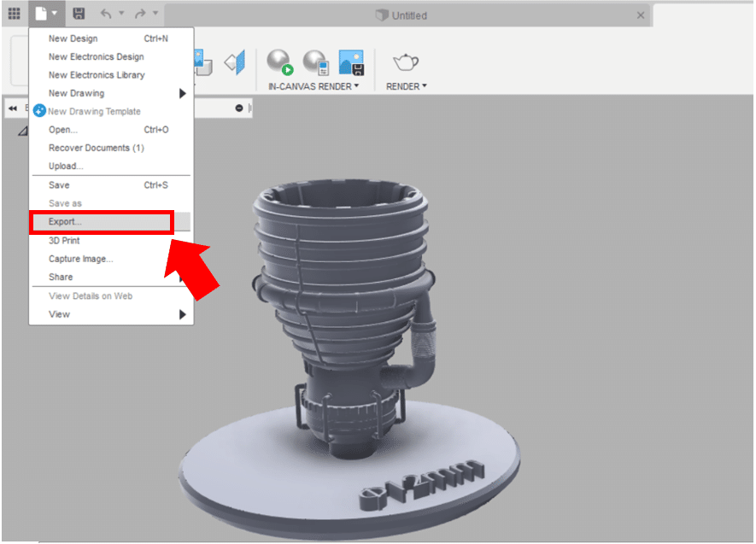Viewport: 756px width, 544px height.
Task: Click the Redo arrow icon
Action: pyautogui.click(x=140, y=14)
